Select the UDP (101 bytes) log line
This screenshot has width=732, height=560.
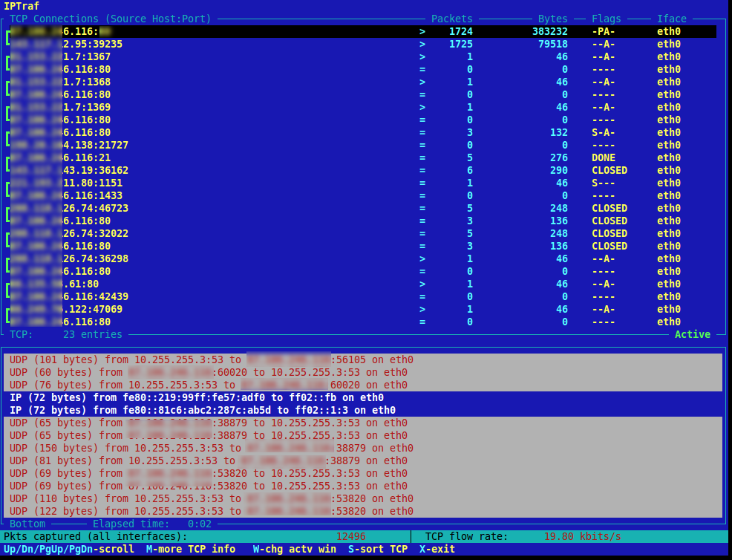[x=363, y=359]
